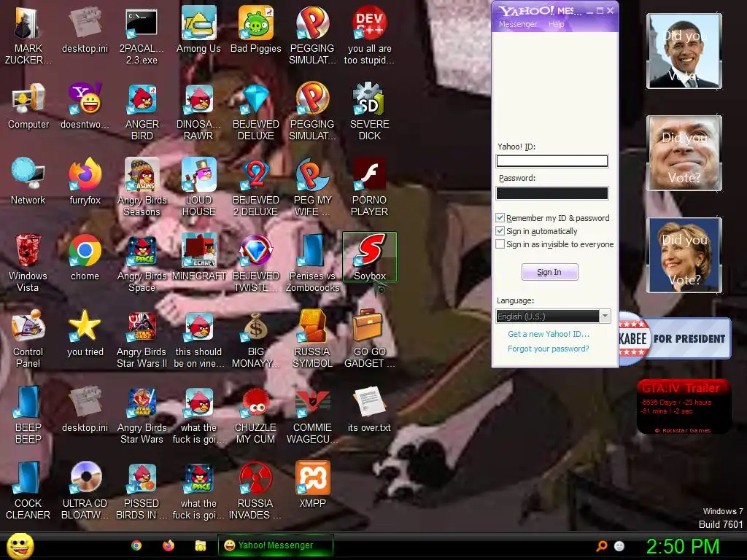
Task: Click the Sign In button
Action: coord(549,272)
